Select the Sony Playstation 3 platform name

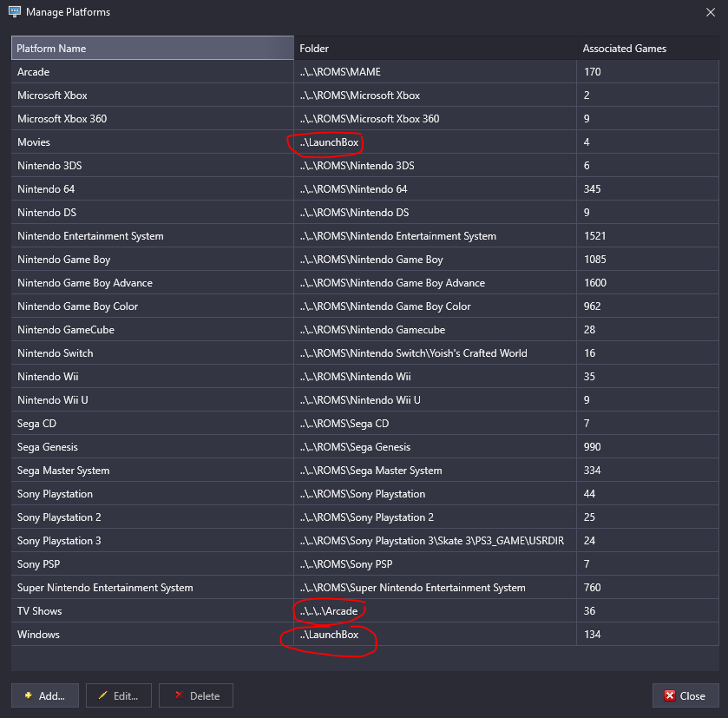click(x=59, y=541)
